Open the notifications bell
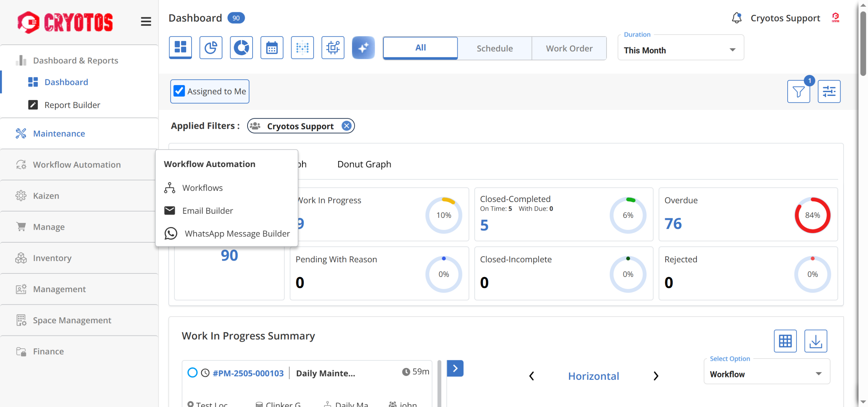Image resolution: width=868 pixels, height=407 pixels. tap(736, 18)
